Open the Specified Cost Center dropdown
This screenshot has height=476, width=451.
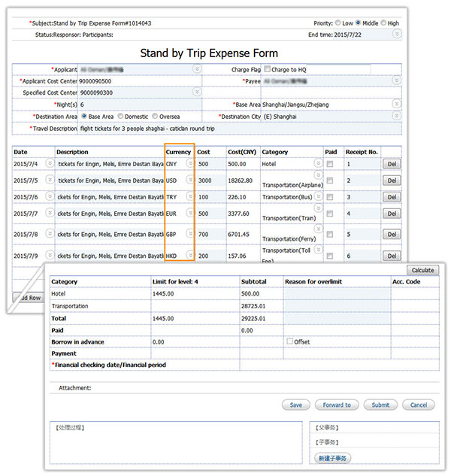click(x=197, y=92)
